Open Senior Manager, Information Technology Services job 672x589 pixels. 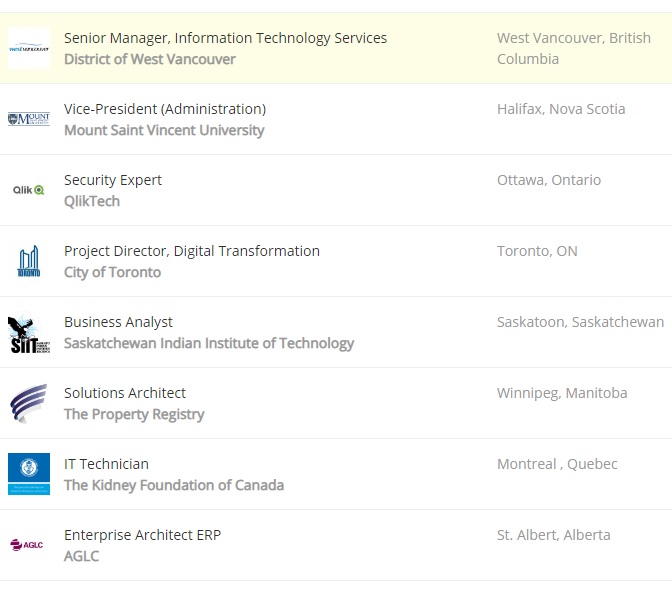point(225,38)
